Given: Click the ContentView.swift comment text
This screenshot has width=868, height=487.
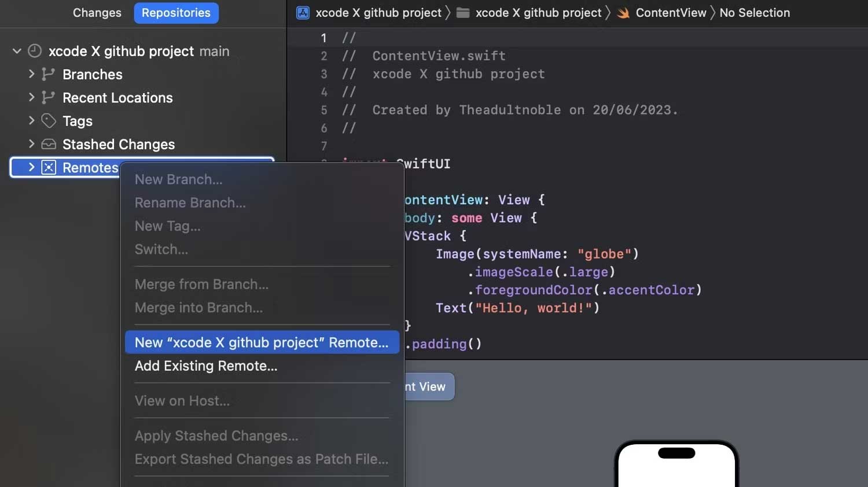Looking at the screenshot, I should click(x=439, y=56).
